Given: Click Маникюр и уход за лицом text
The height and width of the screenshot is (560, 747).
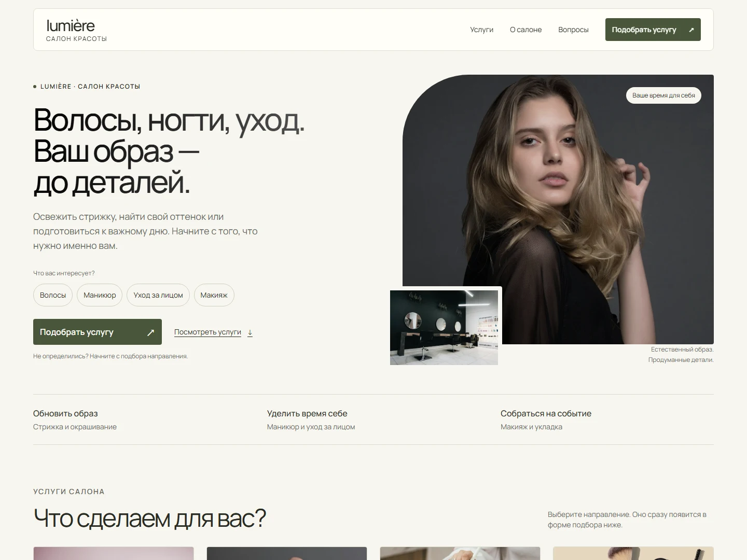Looking at the screenshot, I should (311, 427).
